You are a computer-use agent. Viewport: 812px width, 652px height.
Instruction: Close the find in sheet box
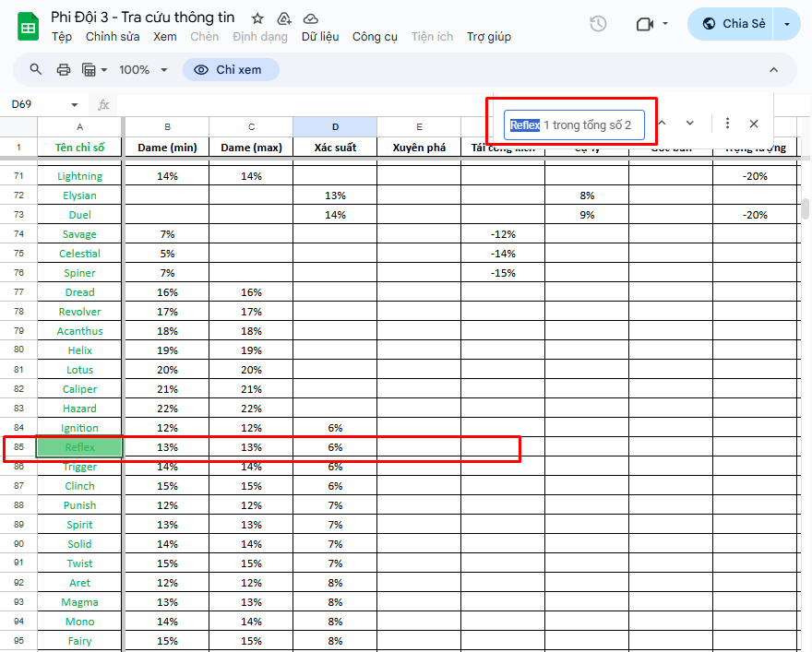point(754,124)
